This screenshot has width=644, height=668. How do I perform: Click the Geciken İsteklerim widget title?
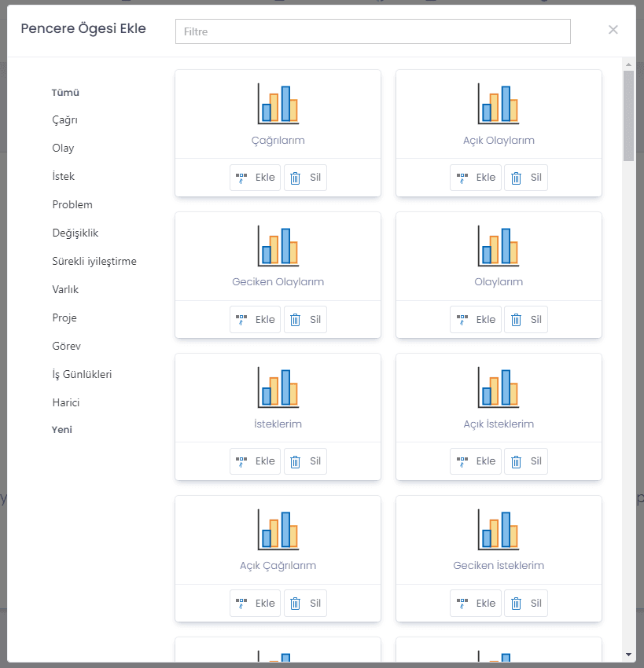coord(499,566)
